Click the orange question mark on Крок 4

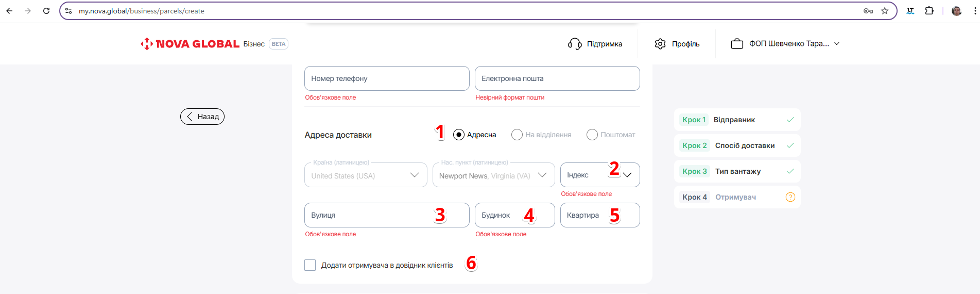pos(790,197)
